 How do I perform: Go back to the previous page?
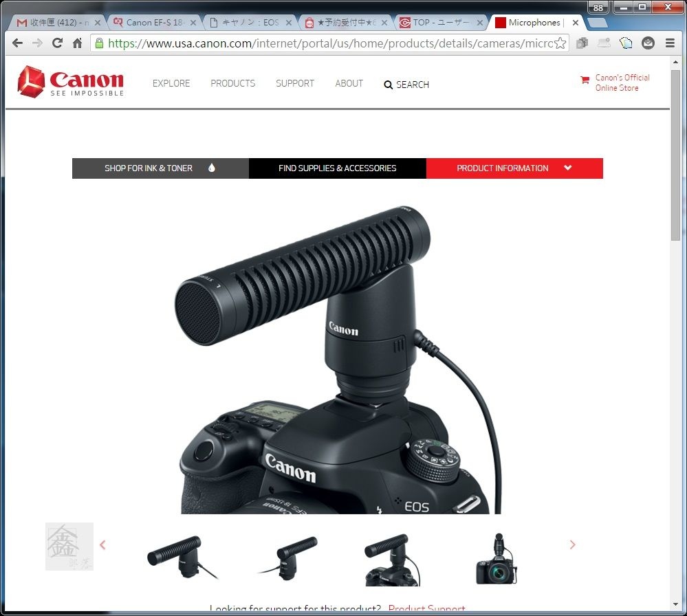click(17, 43)
